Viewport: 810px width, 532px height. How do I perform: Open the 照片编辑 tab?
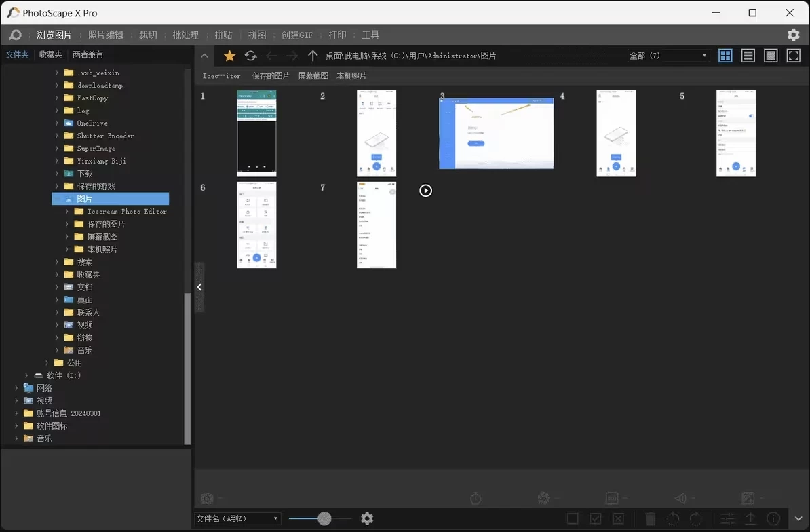tap(106, 35)
